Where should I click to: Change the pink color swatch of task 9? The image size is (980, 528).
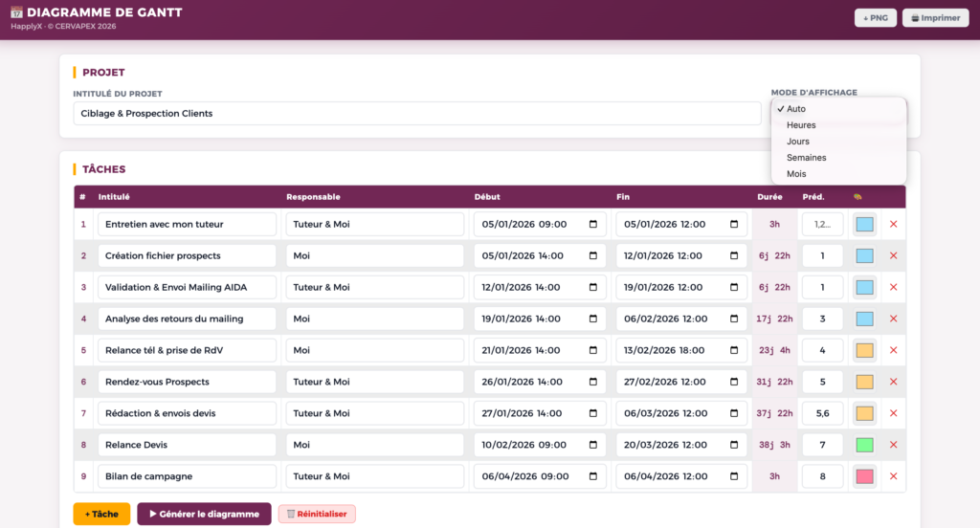click(x=864, y=476)
